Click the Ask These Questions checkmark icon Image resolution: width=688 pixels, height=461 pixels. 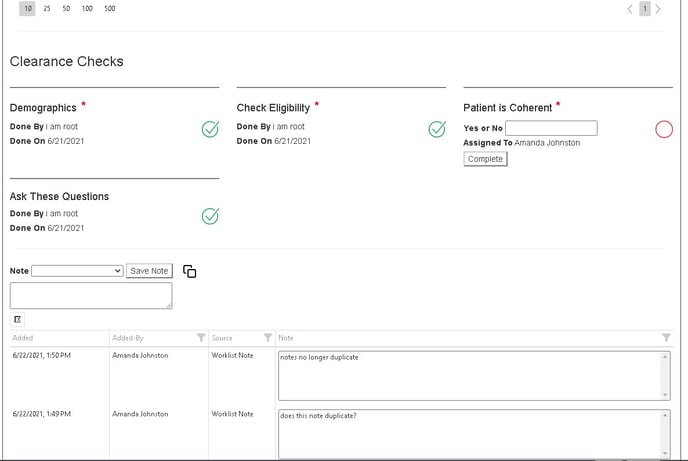click(x=210, y=216)
